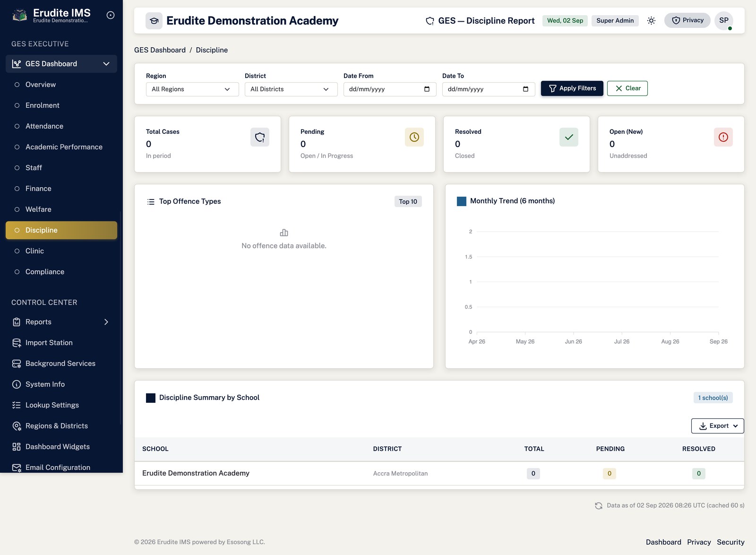
Task: Click the PENDING column header
Action: [x=610, y=449]
